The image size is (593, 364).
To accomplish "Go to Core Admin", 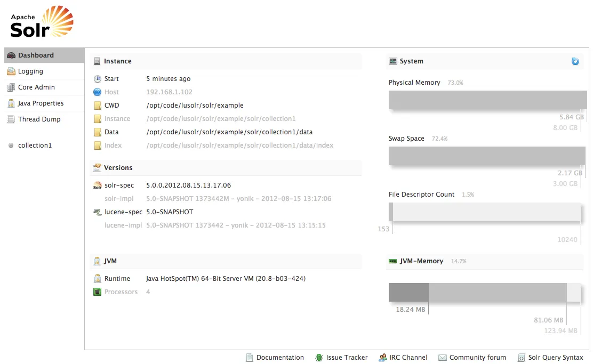I will (44, 87).
